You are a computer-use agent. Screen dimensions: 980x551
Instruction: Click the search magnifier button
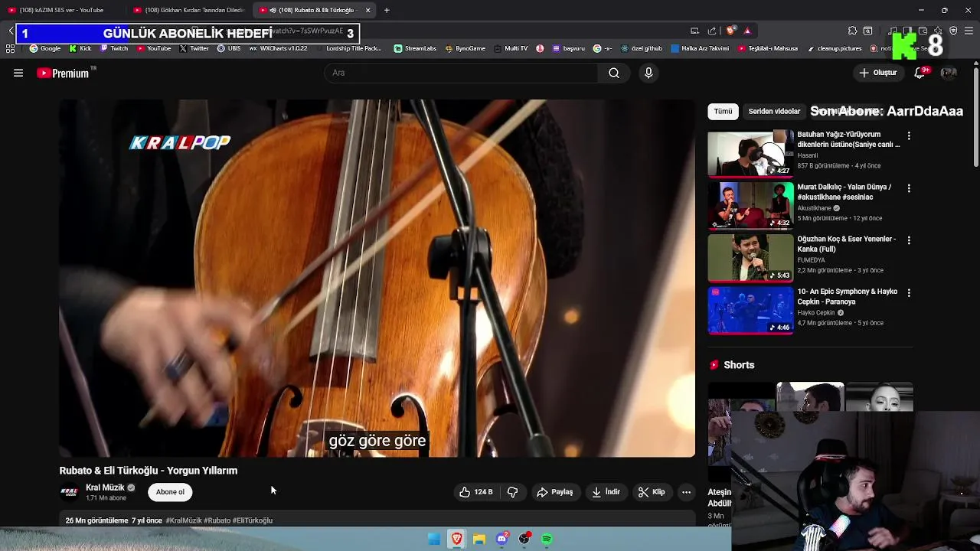pos(614,73)
